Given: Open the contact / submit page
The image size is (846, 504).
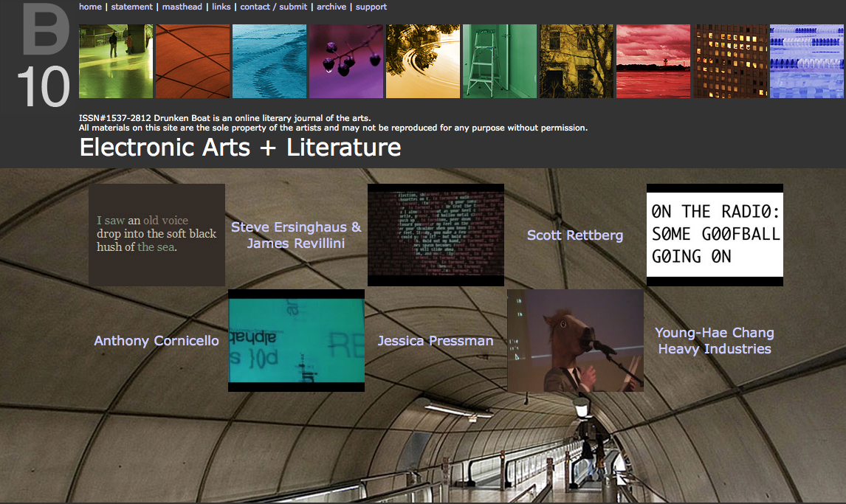Looking at the screenshot, I should pos(274,7).
